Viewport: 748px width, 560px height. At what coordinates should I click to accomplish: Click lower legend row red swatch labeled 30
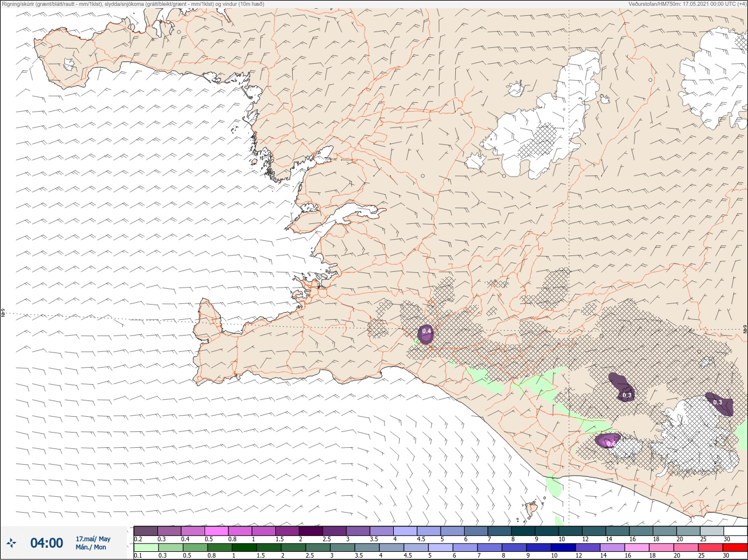pos(736,548)
